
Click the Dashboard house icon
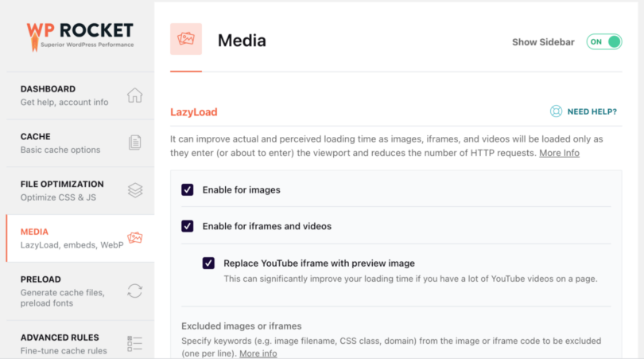134,95
